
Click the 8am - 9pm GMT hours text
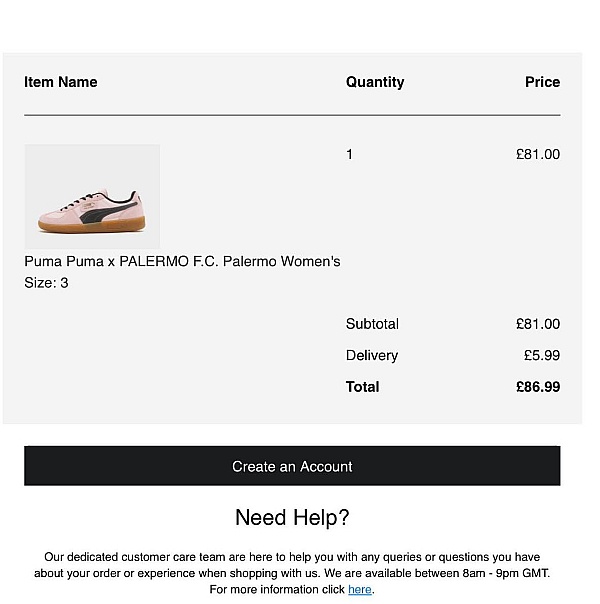click(506, 573)
